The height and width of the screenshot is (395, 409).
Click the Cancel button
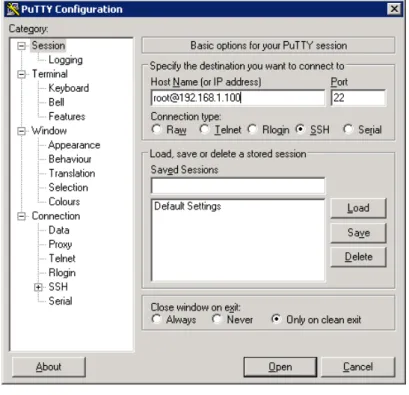tap(358, 367)
